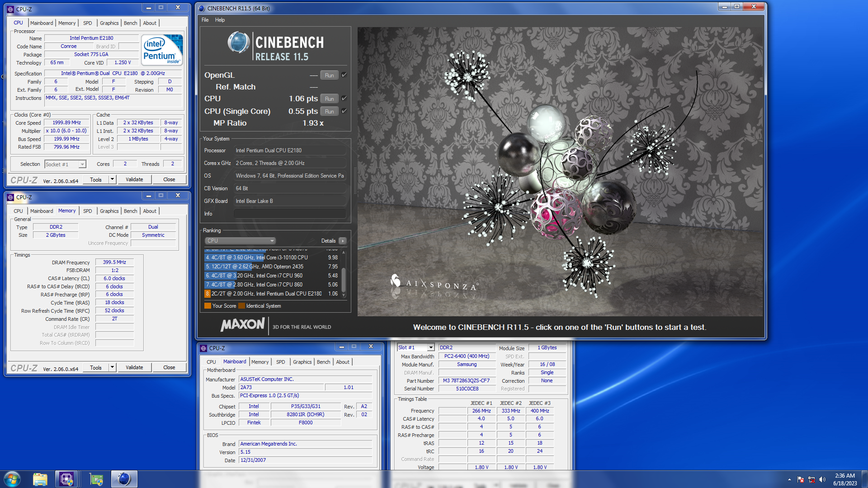Click Validate in CPU-Z Memory window
868x488 pixels.
point(134,367)
